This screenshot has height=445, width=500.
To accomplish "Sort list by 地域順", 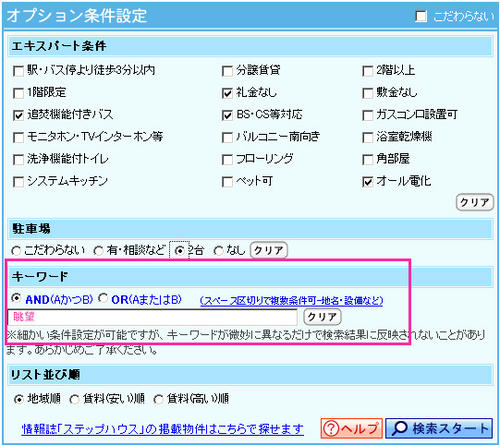I will point(19,399).
